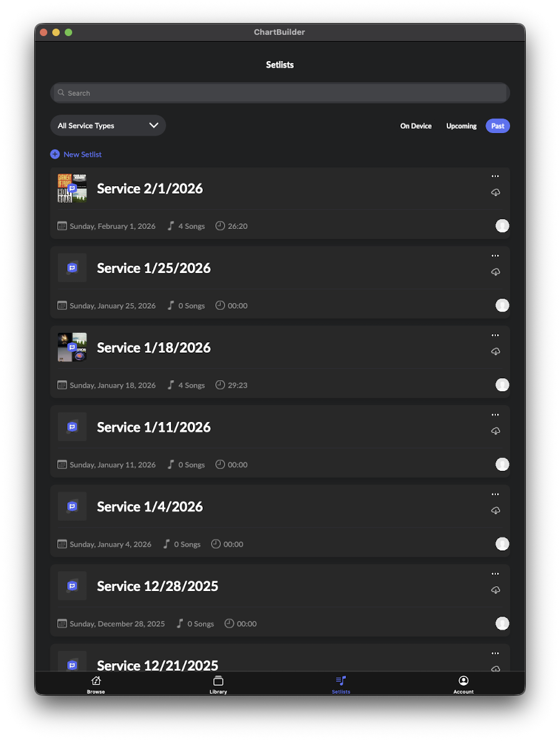The height and width of the screenshot is (741, 560).
Task: Create a New Setlist
Action: [x=76, y=154]
